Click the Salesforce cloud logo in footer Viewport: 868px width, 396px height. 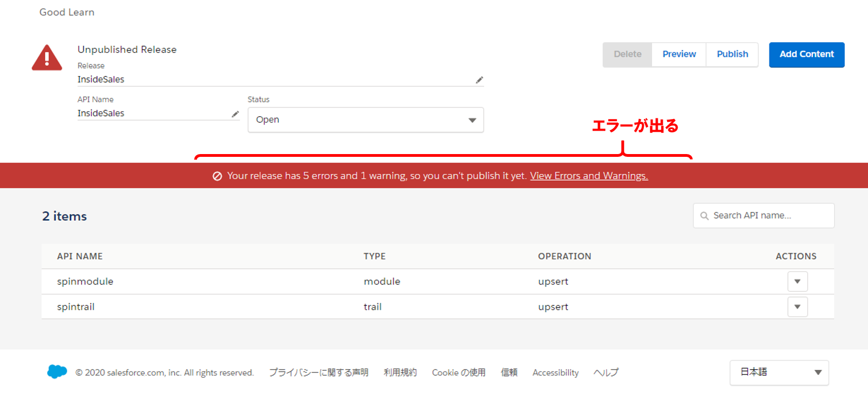point(57,372)
